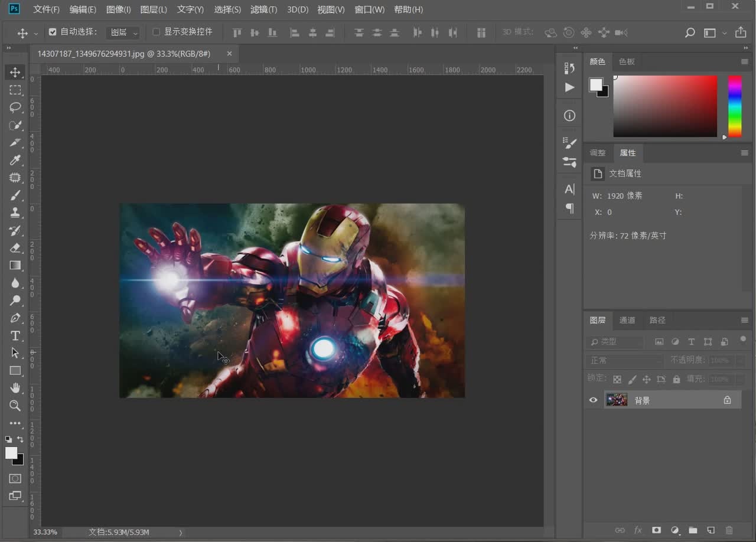The image size is (756, 542).
Task: Open the Character panel icon
Action: pos(569,189)
